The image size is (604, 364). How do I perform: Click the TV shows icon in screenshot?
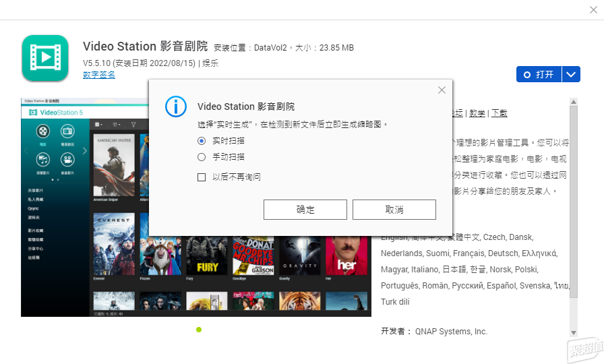(67, 131)
